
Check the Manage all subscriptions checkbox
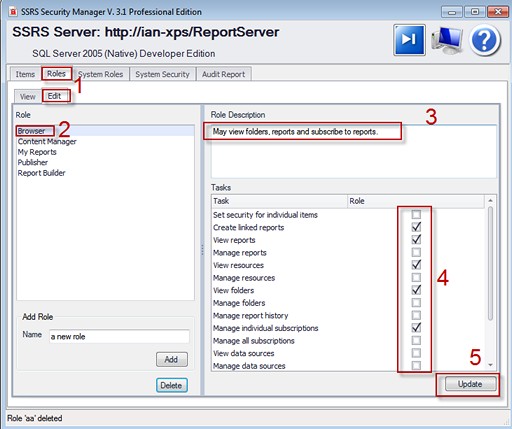pos(416,341)
